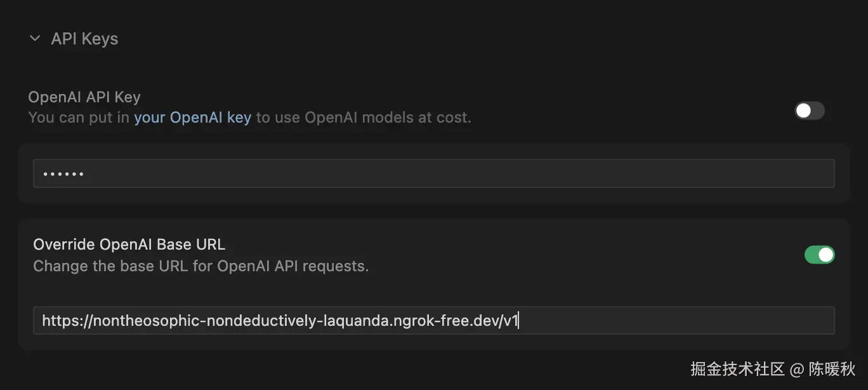
Task: Enable the OpenAI API Key switch
Action: tap(809, 111)
